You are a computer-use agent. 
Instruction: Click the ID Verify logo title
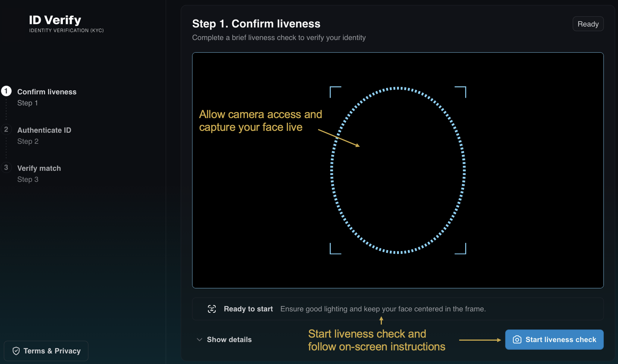click(x=55, y=20)
